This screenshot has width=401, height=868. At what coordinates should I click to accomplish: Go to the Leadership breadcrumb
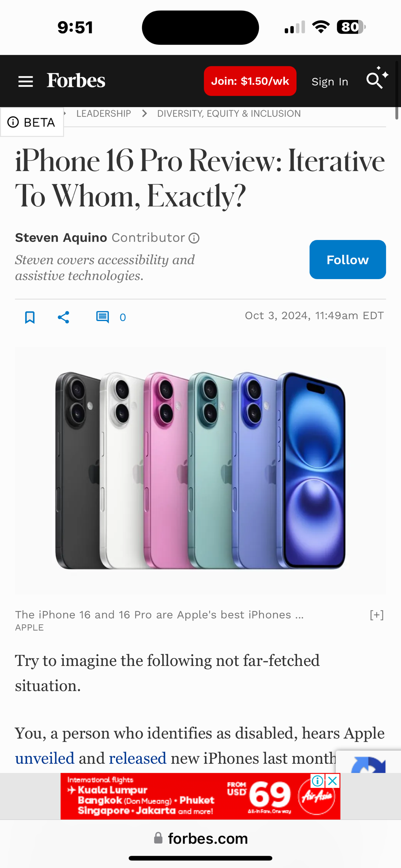click(104, 114)
